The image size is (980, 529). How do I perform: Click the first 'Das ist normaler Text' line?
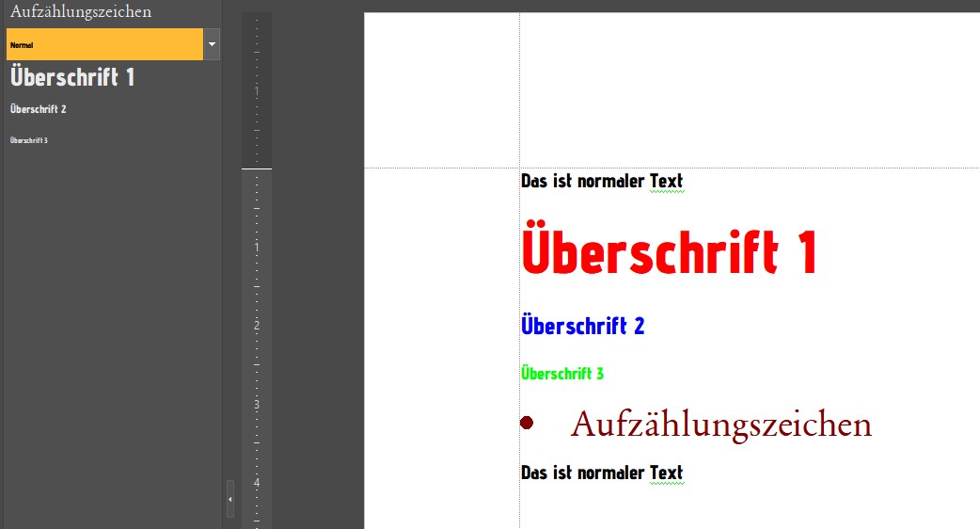pos(602,182)
